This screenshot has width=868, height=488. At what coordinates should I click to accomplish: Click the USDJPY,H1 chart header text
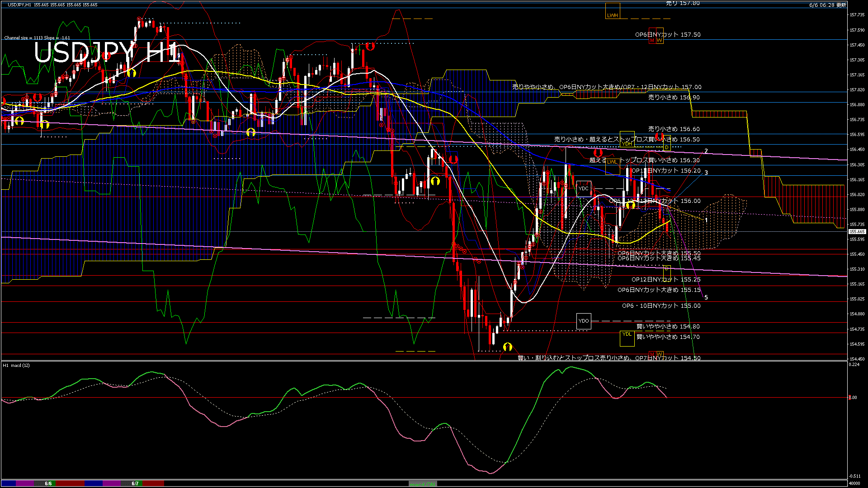19,5
